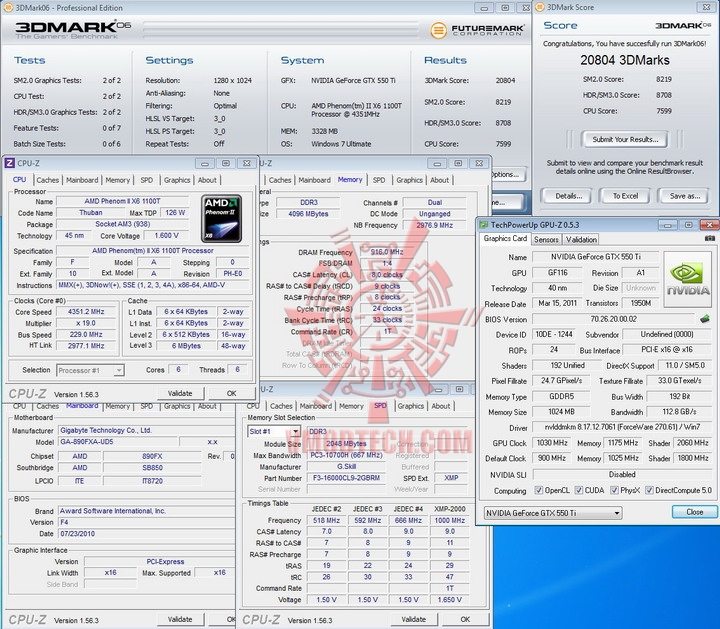This screenshot has height=629, width=720.
Task: Open Mainboard tab in CPU-Z CPU window
Action: [82, 180]
